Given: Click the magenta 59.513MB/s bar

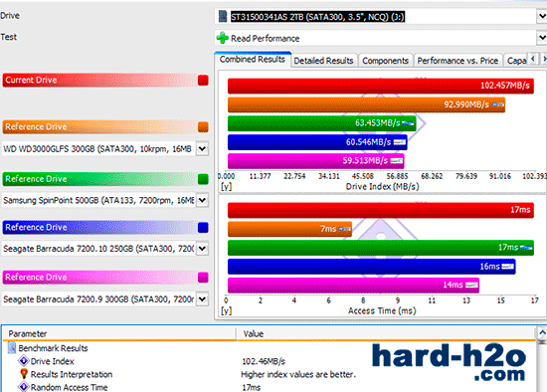Looking at the screenshot, I should click(x=316, y=161).
